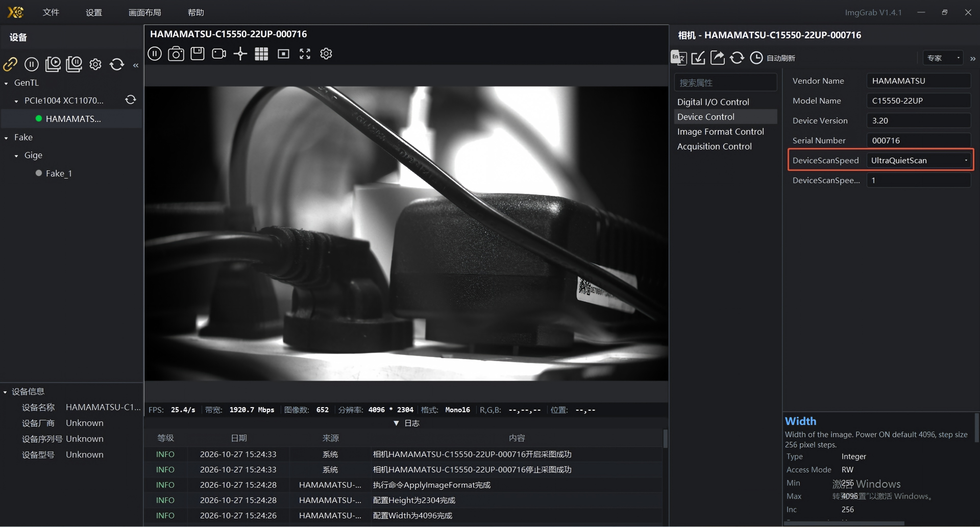This screenshot has width=980, height=527.
Task: Open image viewer gear settings
Action: coord(326,54)
